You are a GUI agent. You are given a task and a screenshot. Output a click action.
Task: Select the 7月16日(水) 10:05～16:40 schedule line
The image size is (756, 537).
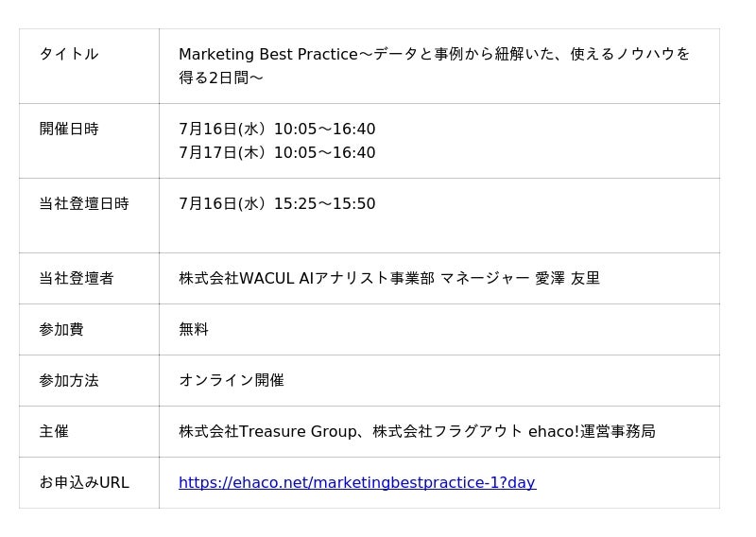pyautogui.click(x=277, y=129)
